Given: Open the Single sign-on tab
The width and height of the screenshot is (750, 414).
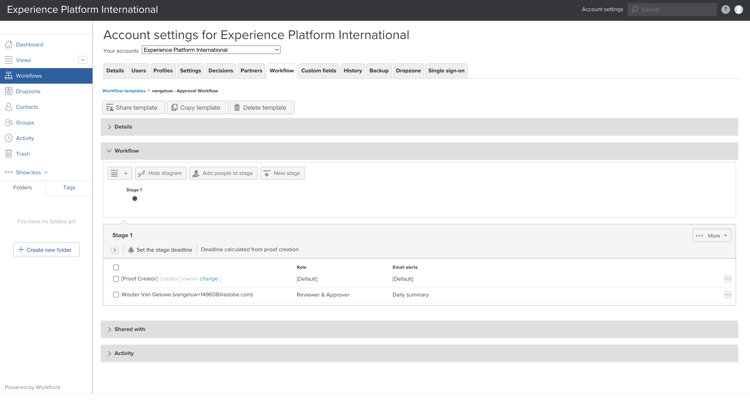Looking at the screenshot, I should pos(447,71).
